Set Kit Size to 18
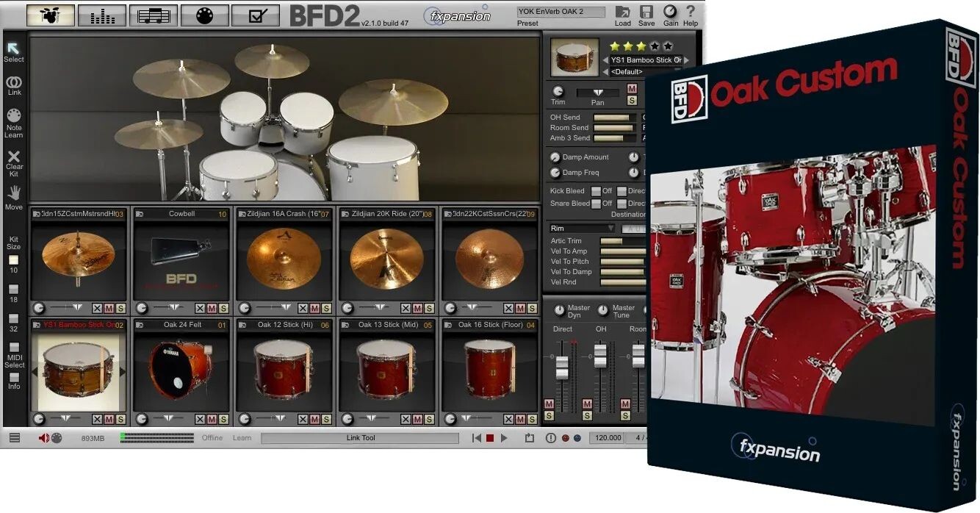This screenshot has width=980, height=513. 14,290
